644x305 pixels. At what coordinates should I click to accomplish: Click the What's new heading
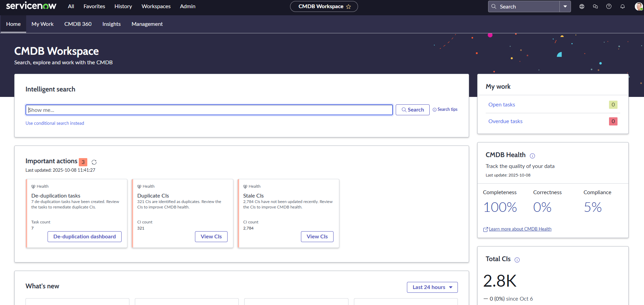(42, 286)
